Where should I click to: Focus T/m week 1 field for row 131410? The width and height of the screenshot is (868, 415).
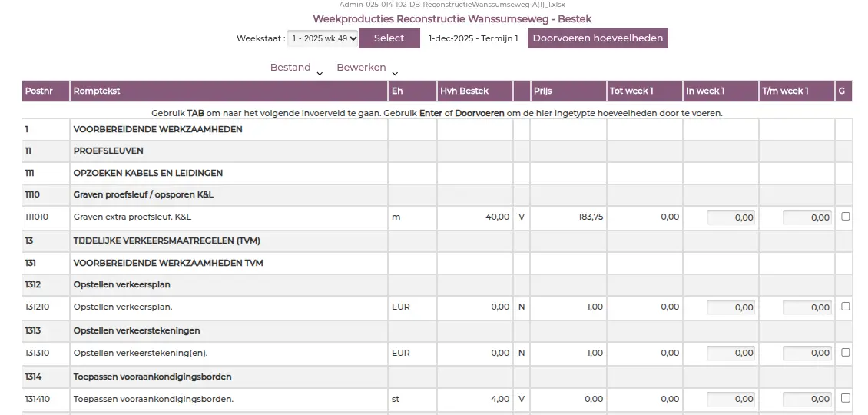pyautogui.click(x=807, y=399)
